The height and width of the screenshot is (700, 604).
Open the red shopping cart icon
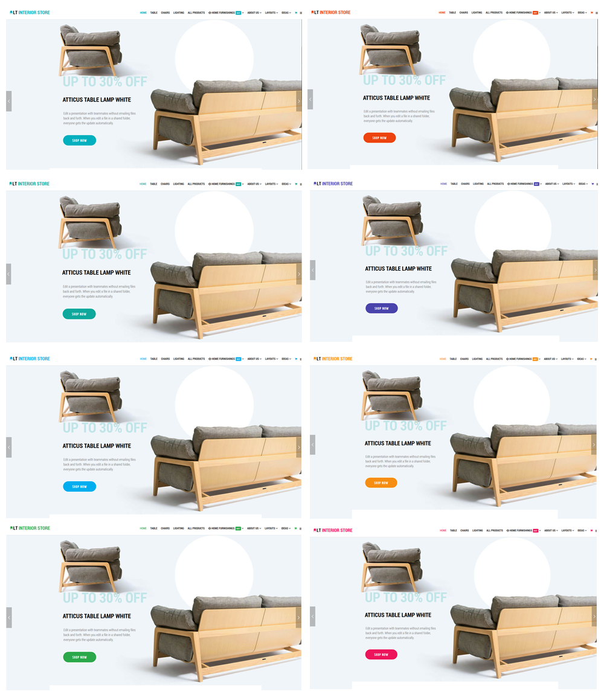point(591,13)
